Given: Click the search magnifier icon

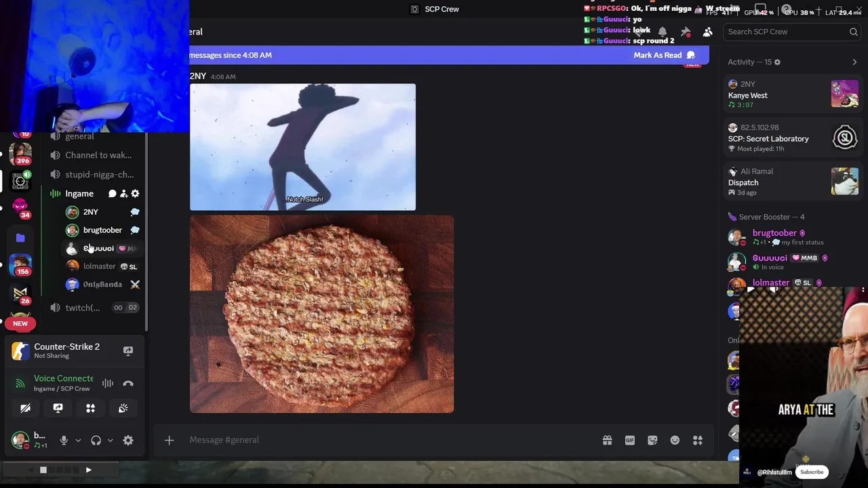Looking at the screenshot, I should pos(854,32).
